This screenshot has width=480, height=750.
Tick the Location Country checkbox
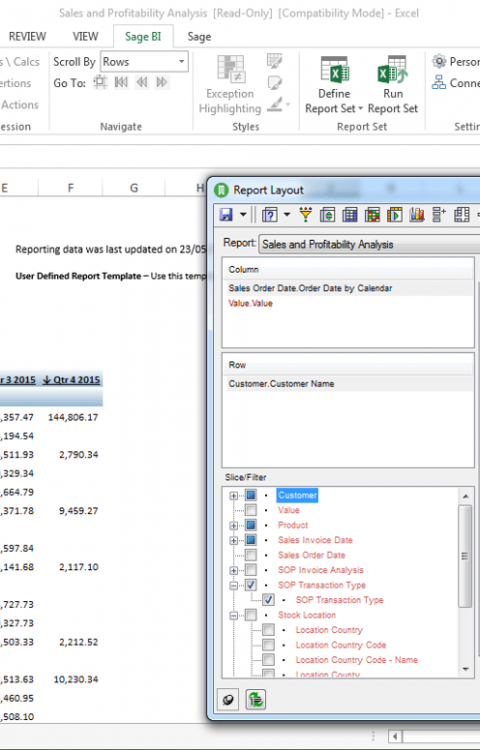[x=268, y=630]
